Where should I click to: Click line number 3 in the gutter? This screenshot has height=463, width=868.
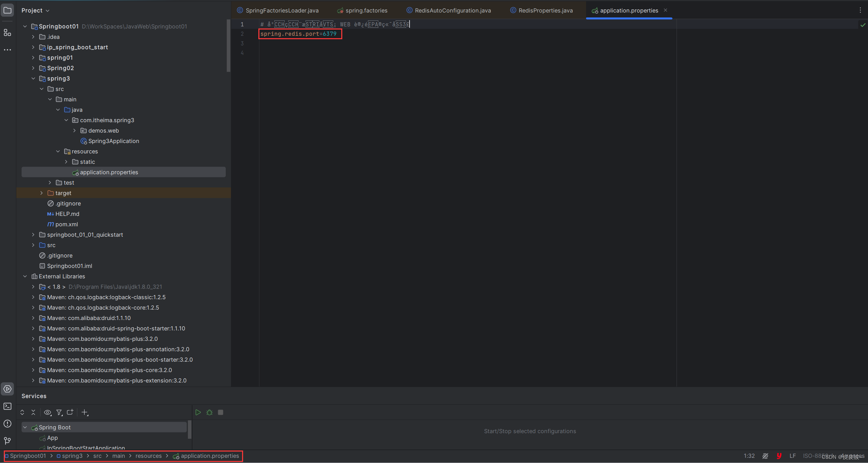[x=242, y=43]
